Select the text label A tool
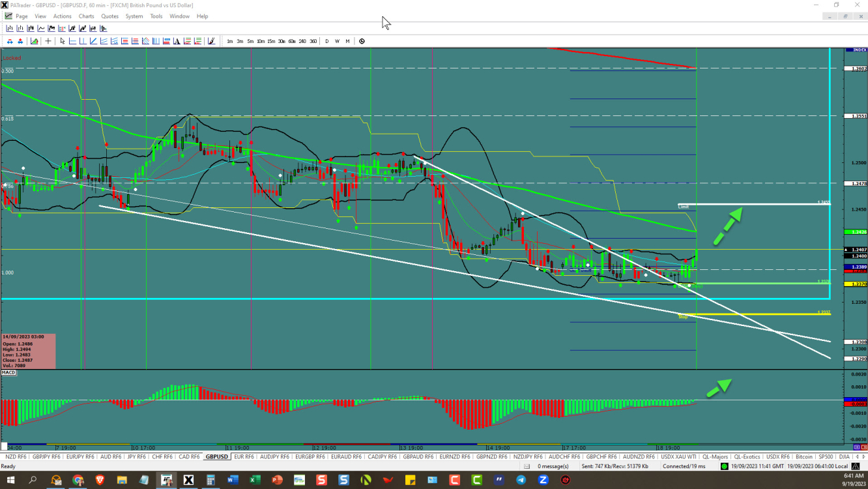868x489 pixels. 177,41
